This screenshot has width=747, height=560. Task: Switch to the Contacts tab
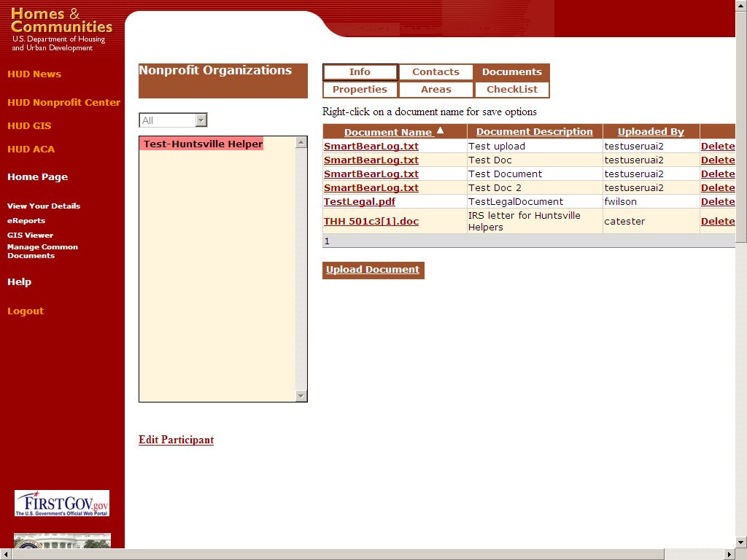(436, 72)
